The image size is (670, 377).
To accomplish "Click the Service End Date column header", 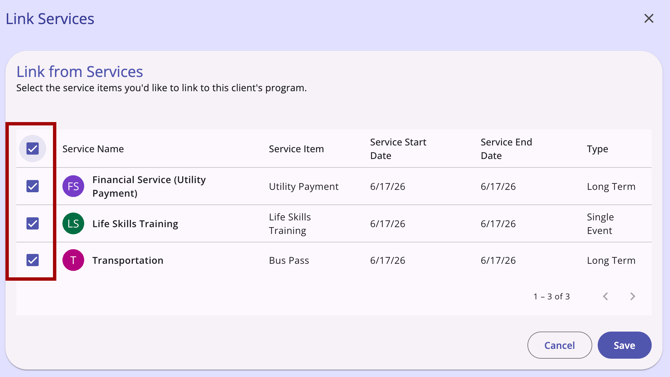I will (506, 149).
